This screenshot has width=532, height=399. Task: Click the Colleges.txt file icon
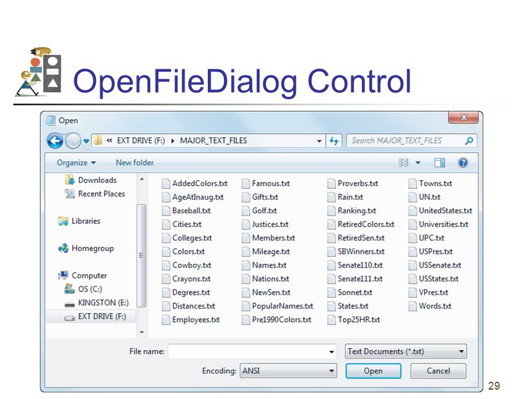click(166, 238)
